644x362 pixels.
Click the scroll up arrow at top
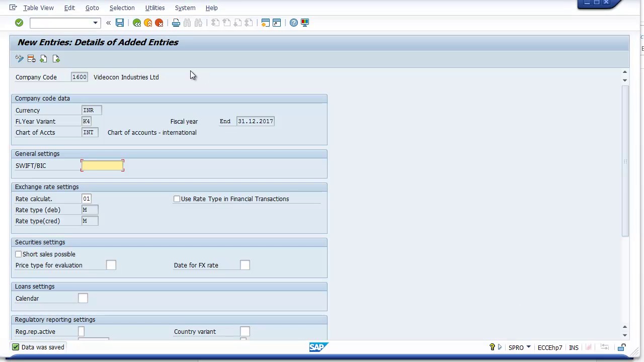pyautogui.click(x=625, y=73)
